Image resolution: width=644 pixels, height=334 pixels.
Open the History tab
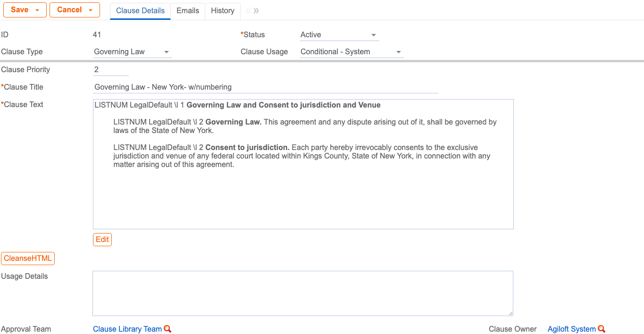(x=223, y=11)
